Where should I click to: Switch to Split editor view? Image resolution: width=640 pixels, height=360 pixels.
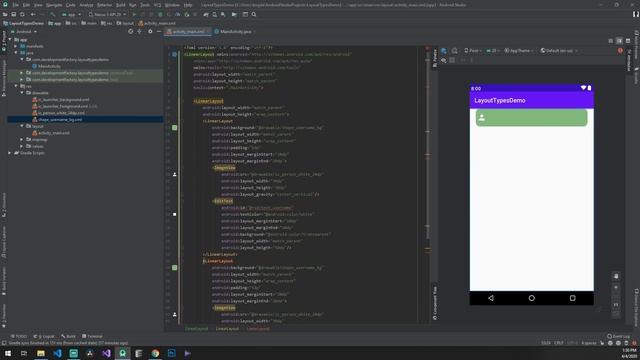tap(619, 41)
